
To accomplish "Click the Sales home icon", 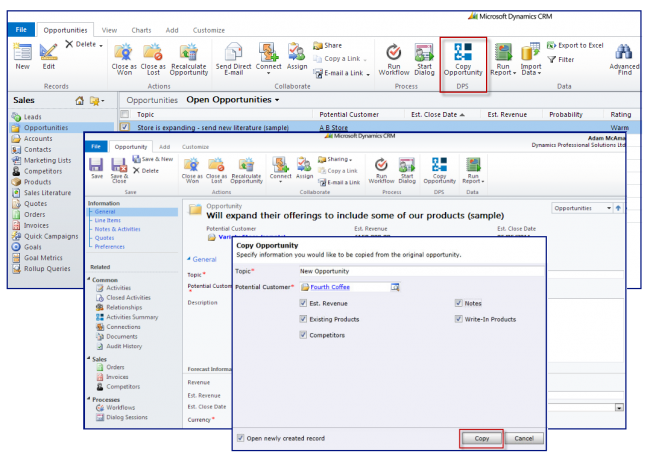I will click(80, 100).
